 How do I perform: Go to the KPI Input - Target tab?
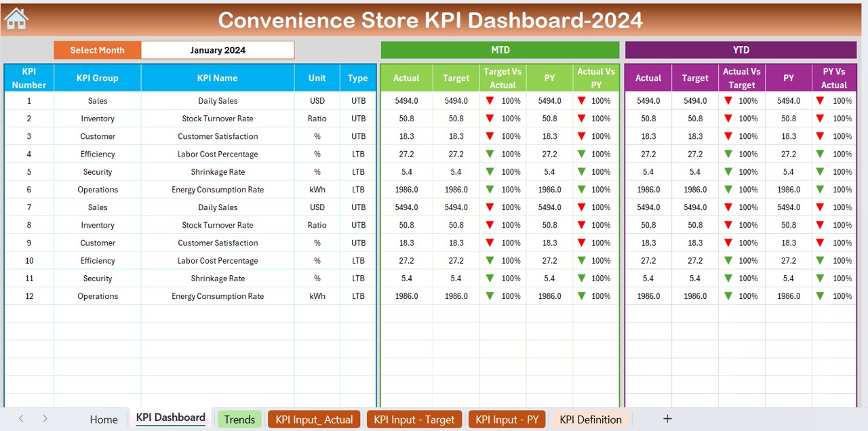click(x=414, y=419)
